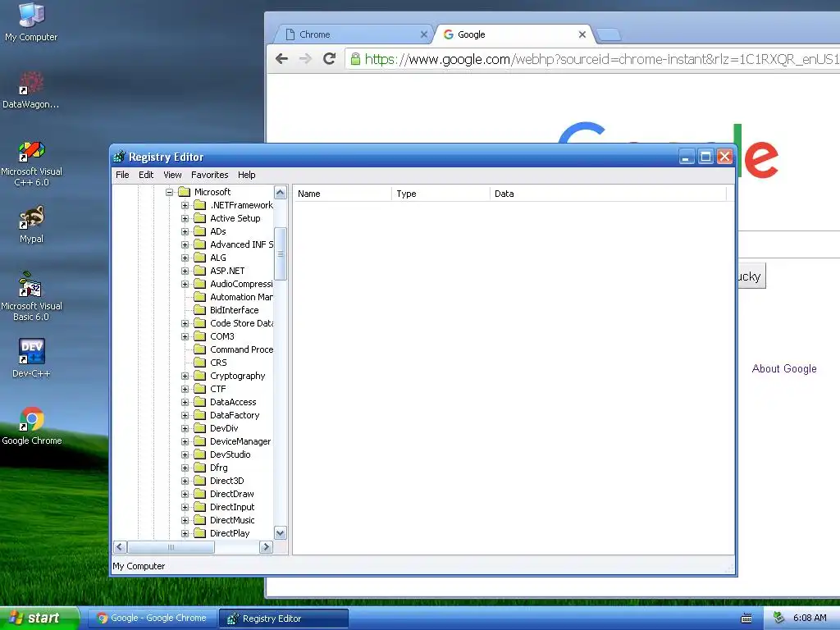Image resolution: width=840 pixels, height=630 pixels.
Task: Open a new tab in Chrome
Action: (609, 34)
